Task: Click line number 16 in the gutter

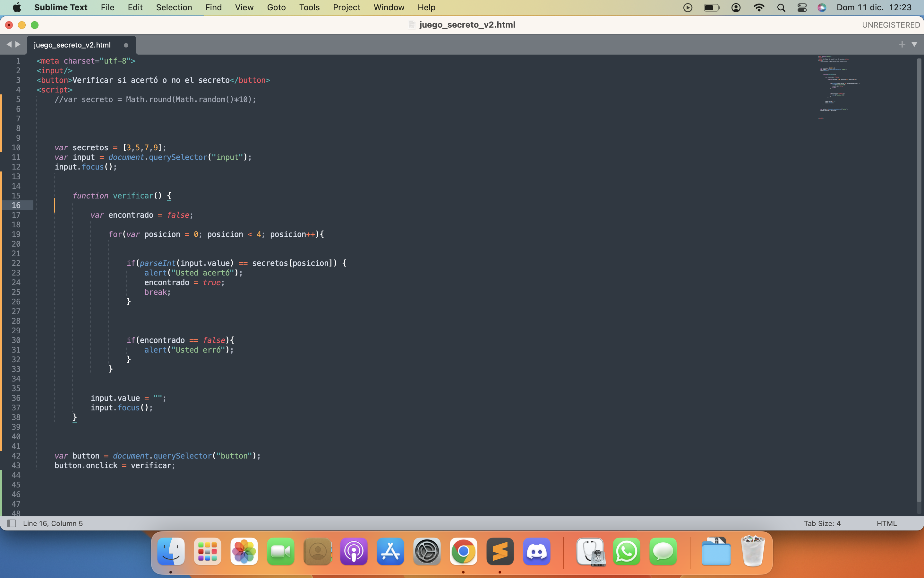Action: (16, 205)
